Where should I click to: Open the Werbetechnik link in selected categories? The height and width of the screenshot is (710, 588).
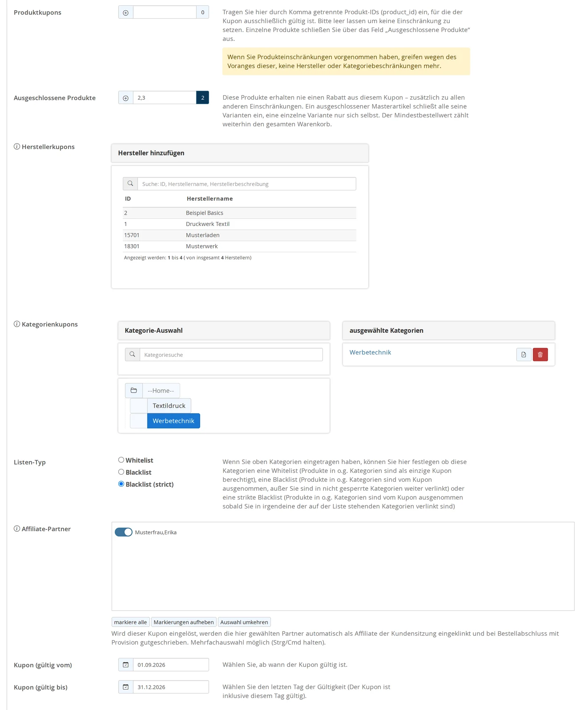[370, 352]
